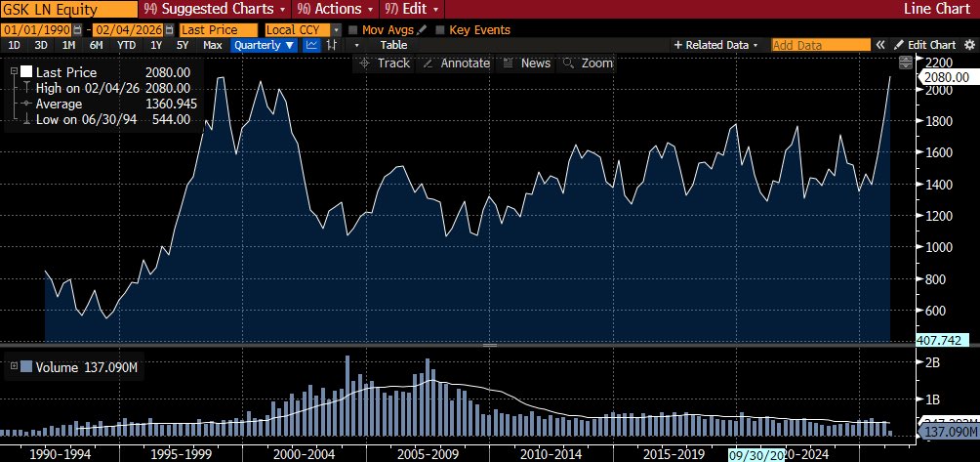The width and height of the screenshot is (980, 462).
Task: Click the Add Data input field
Action: (821, 45)
